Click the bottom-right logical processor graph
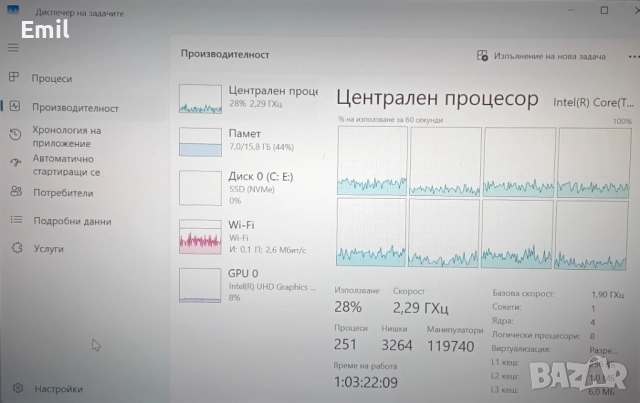 coord(591,235)
